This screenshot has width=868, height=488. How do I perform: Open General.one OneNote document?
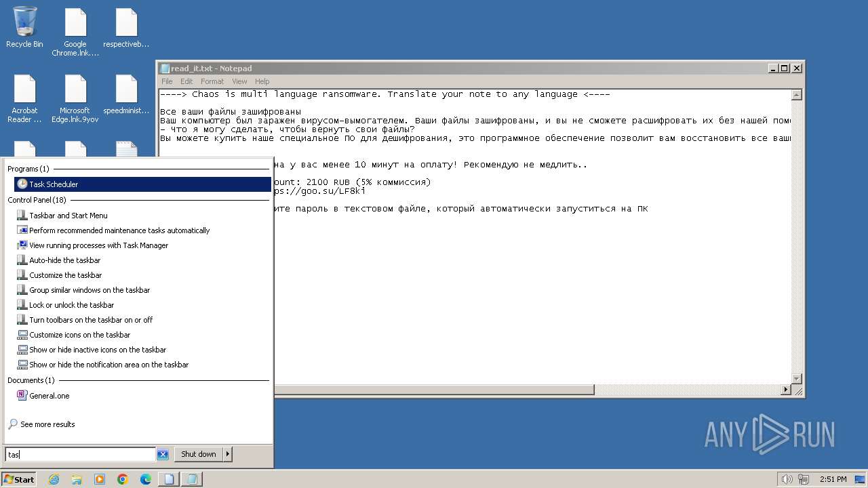49,396
